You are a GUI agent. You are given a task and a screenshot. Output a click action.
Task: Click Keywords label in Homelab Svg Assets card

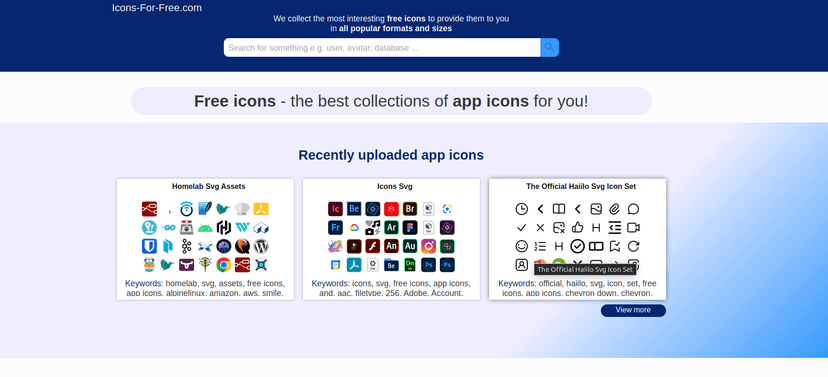point(144,283)
